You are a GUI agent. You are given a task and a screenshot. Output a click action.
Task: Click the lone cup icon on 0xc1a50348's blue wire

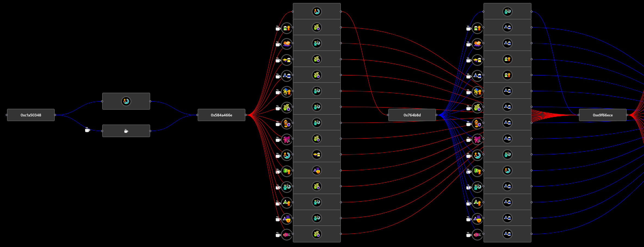coord(87,130)
